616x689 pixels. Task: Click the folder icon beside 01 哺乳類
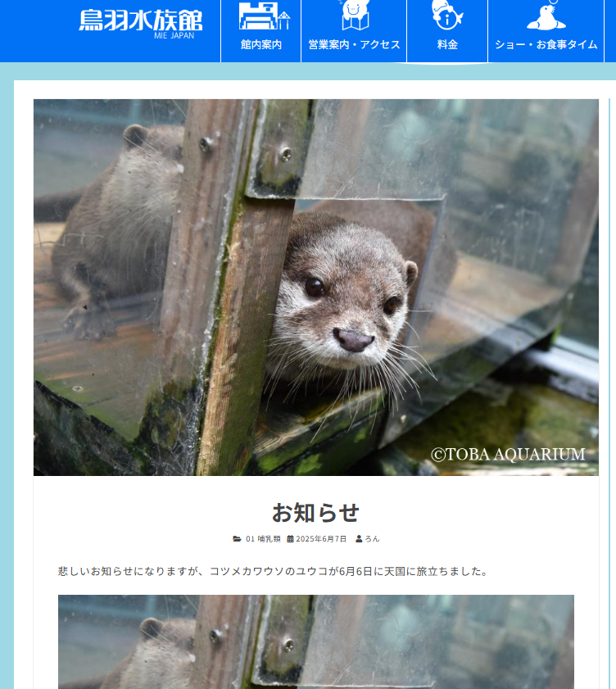click(x=237, y=539)
